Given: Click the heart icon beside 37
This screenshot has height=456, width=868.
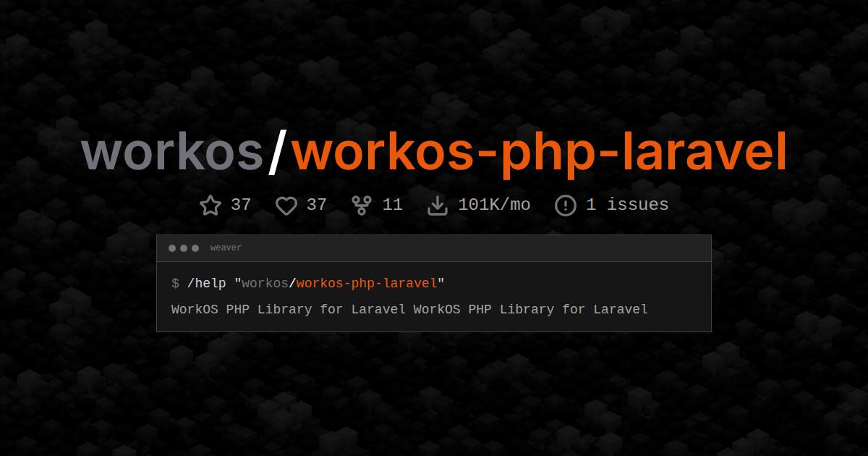Looking at the screenshot, I should tap(286, 206).
